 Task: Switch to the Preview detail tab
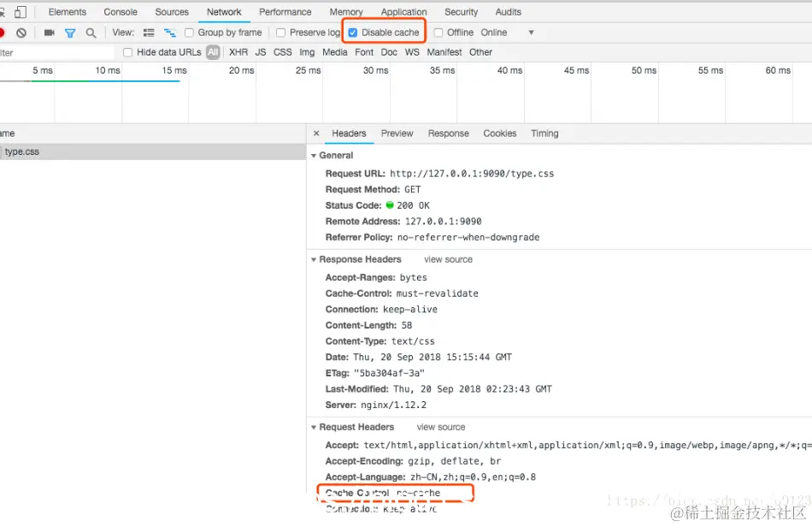397,133
